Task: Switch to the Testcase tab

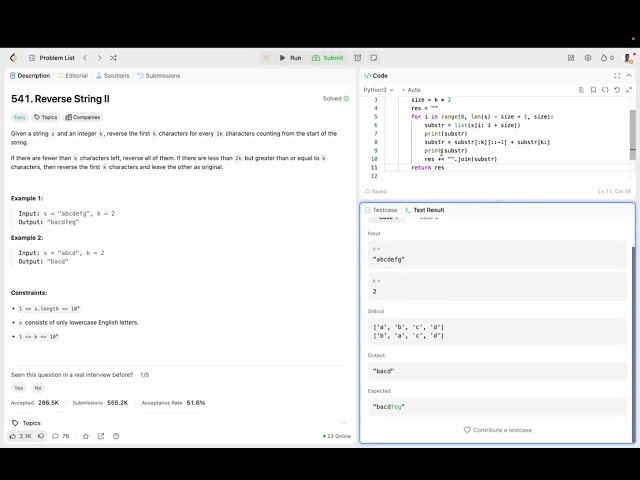Action: click(381, 210)
